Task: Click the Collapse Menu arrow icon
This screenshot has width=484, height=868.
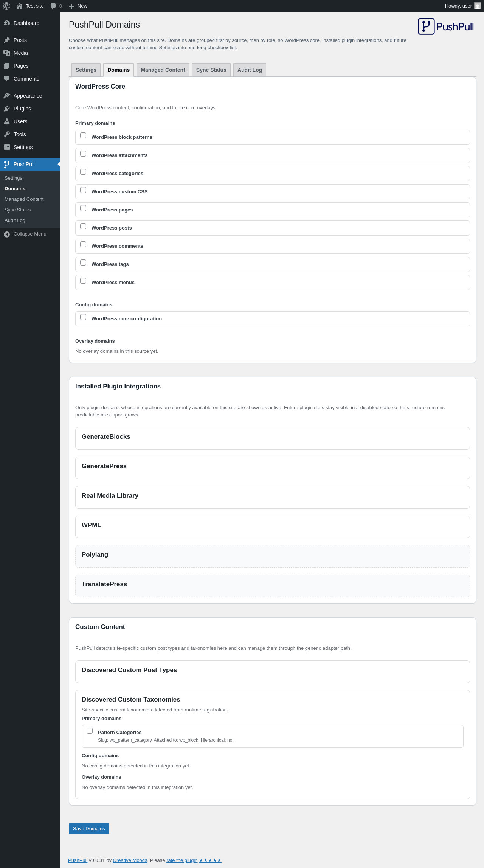Action: (x=7, y=234)
